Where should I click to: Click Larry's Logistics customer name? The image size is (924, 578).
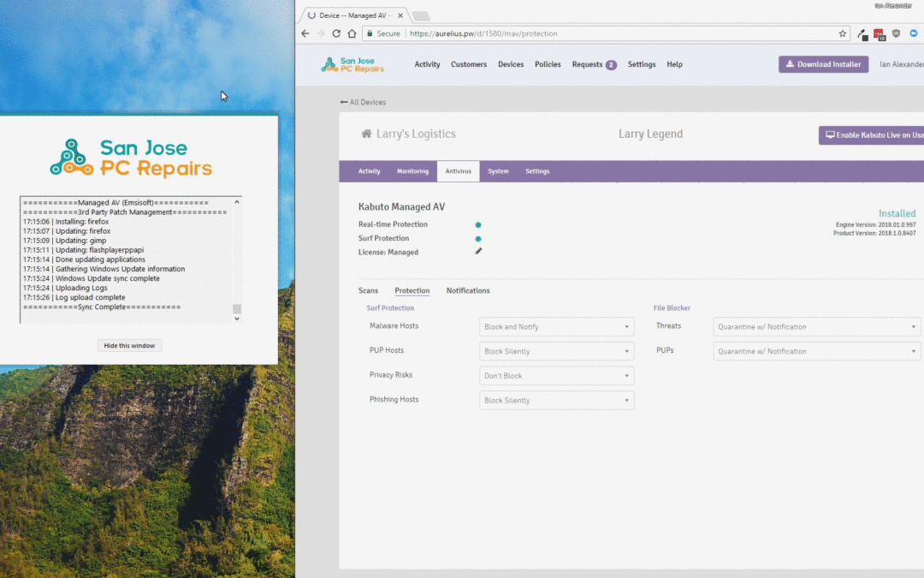point(416,134)
